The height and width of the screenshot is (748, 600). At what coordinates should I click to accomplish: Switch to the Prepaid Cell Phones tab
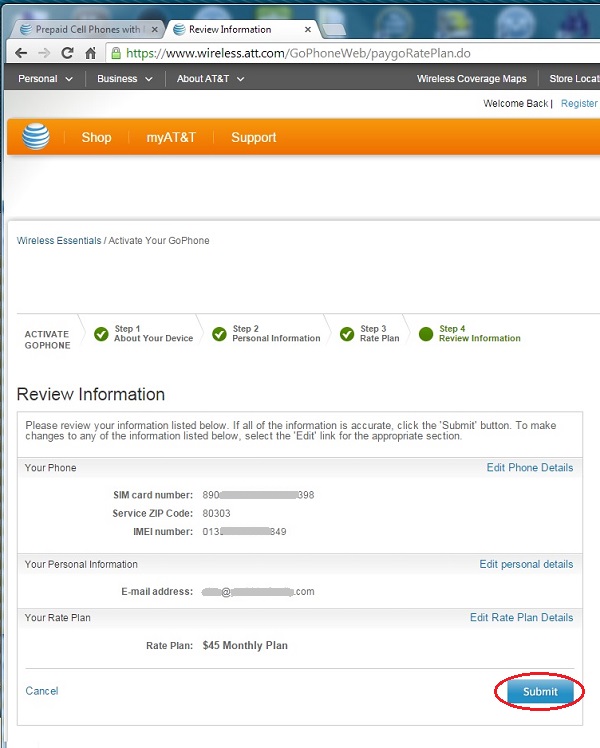(88, 30)
